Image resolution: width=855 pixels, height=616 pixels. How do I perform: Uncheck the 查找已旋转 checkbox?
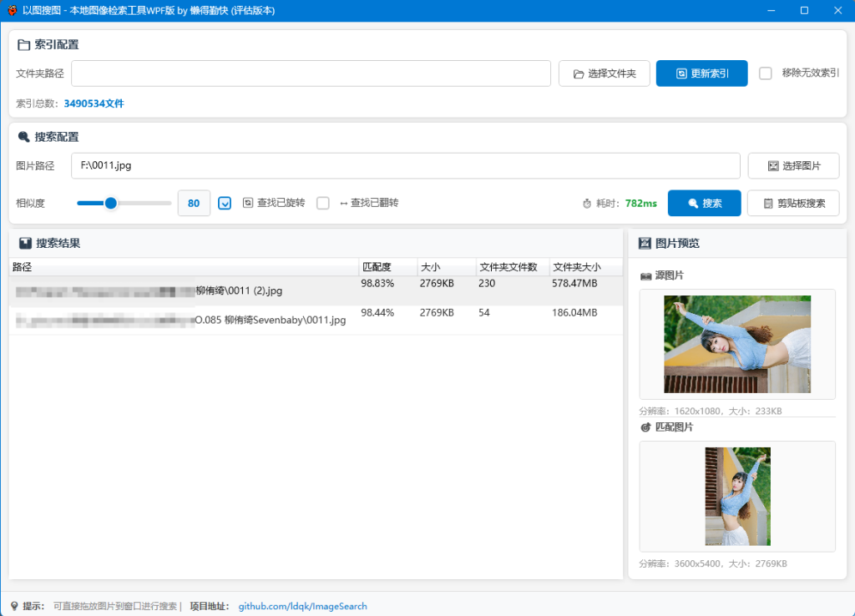coord(225,203)
